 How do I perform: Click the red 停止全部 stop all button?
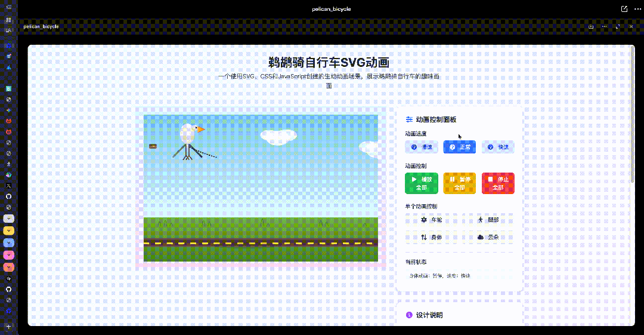coord(498,183)
